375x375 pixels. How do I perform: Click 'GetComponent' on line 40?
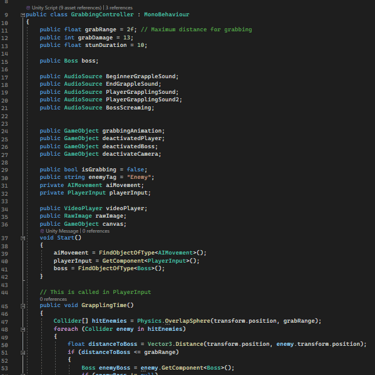tap(123, 261)
